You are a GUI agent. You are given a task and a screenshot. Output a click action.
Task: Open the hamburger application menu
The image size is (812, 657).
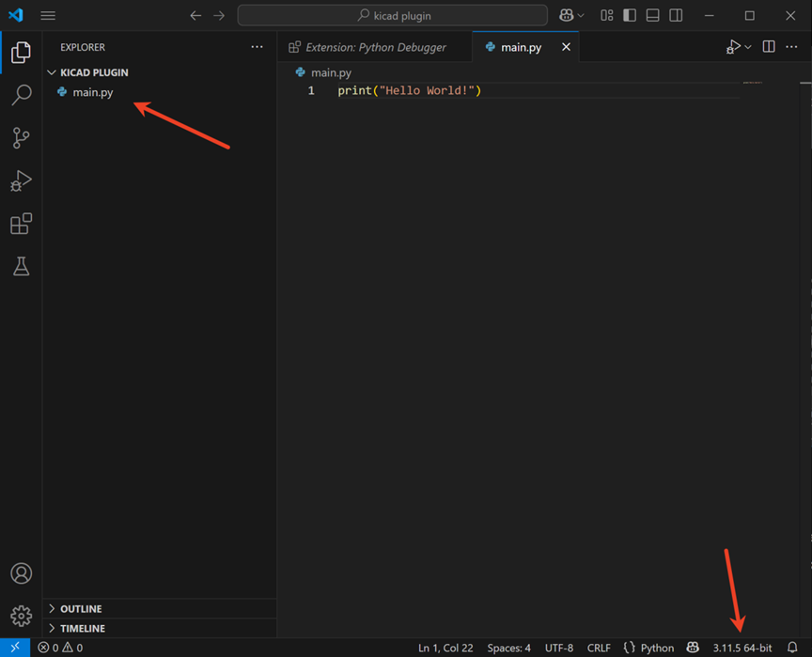(48, 16)
